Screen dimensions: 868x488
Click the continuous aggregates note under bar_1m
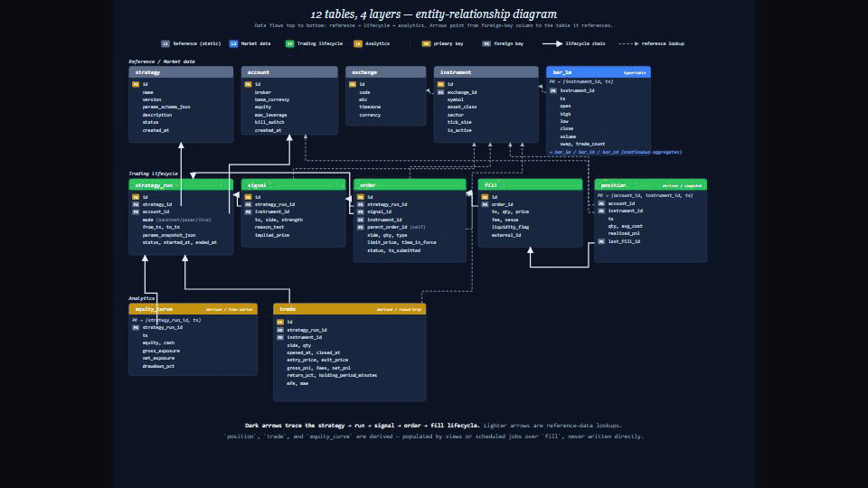pos(616,152)
